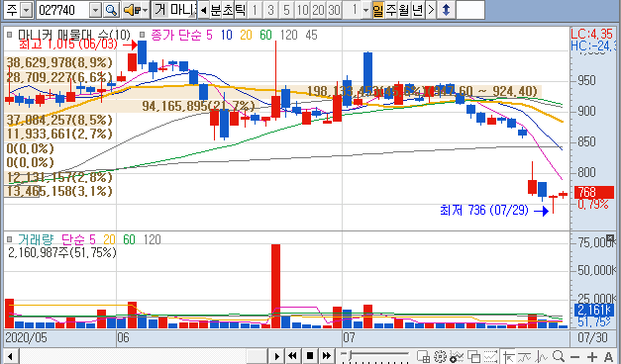Open the stock code search magnifier

(x=112, y=10)
